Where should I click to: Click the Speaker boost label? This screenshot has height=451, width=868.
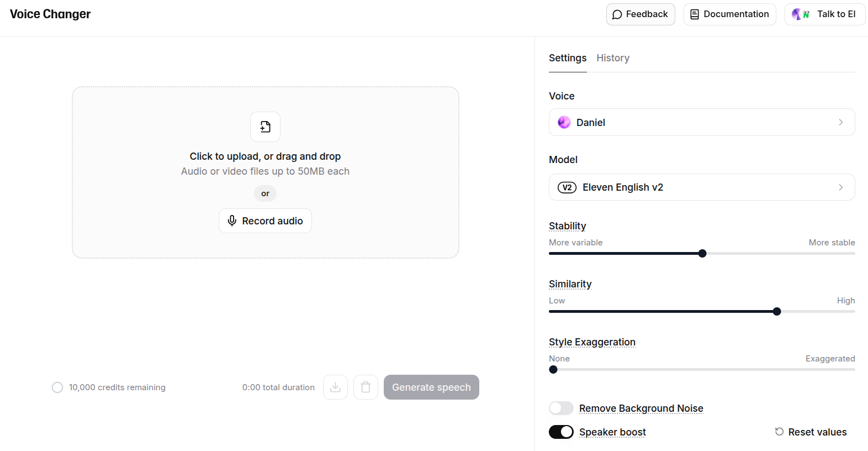point(612,432)
